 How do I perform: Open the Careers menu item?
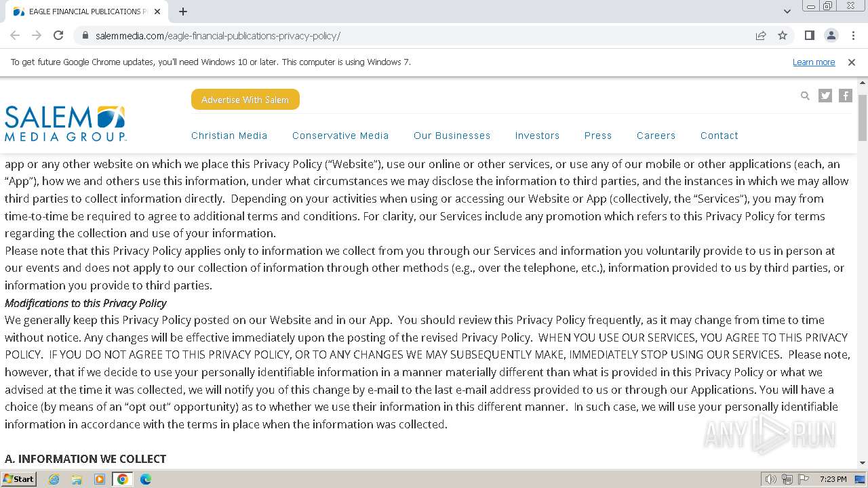656,136
